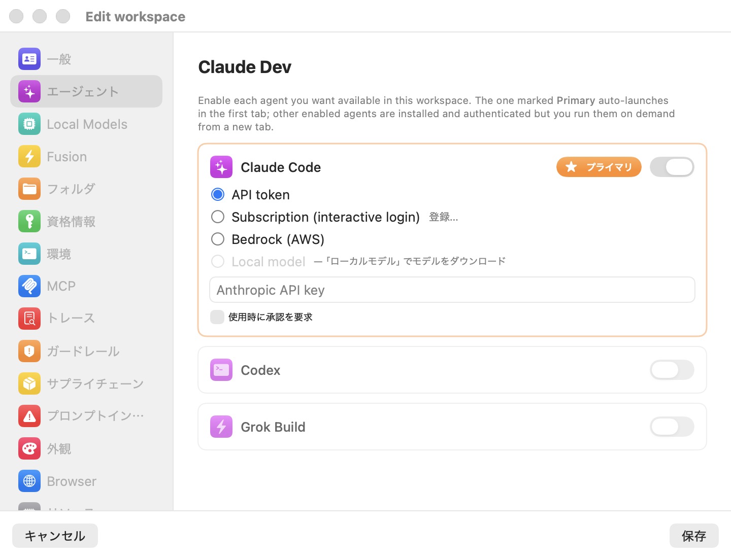Click the Claude Dev heading
Viewport: 731px width, 560px height.
[x=245, y=67]
